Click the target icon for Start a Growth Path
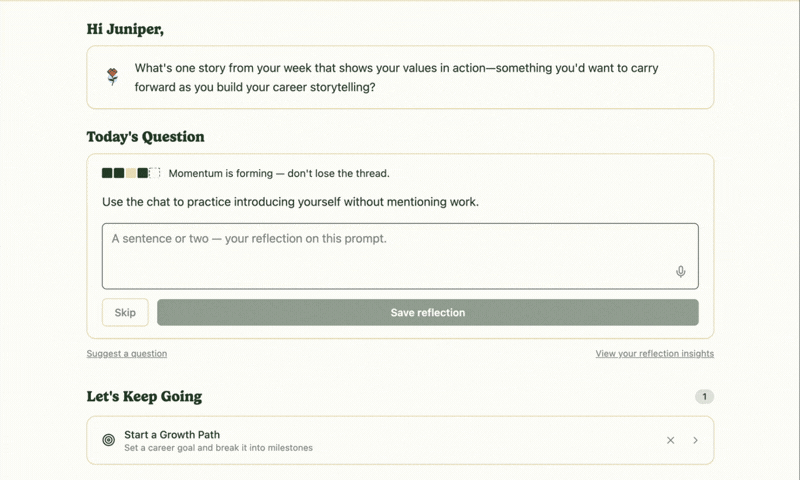Viewport: 800px width, 480px height. [109, 440]
